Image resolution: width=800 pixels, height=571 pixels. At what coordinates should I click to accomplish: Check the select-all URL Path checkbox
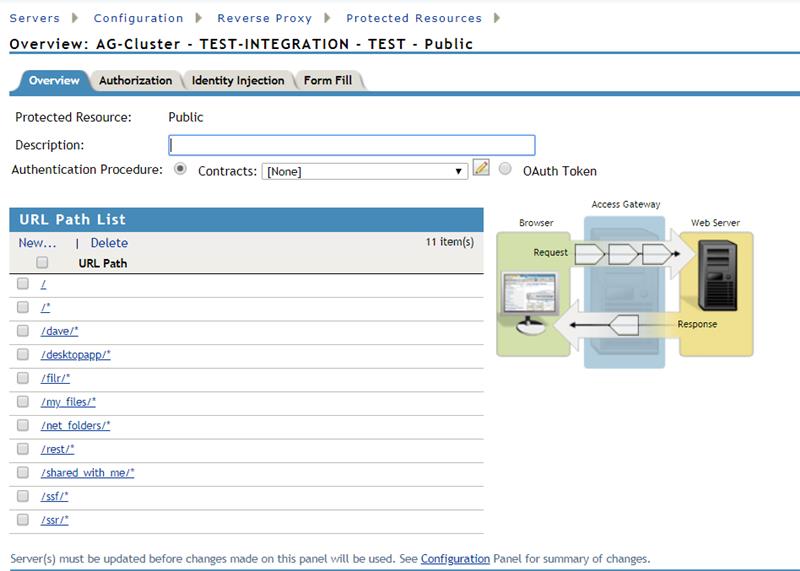point(42,263)
